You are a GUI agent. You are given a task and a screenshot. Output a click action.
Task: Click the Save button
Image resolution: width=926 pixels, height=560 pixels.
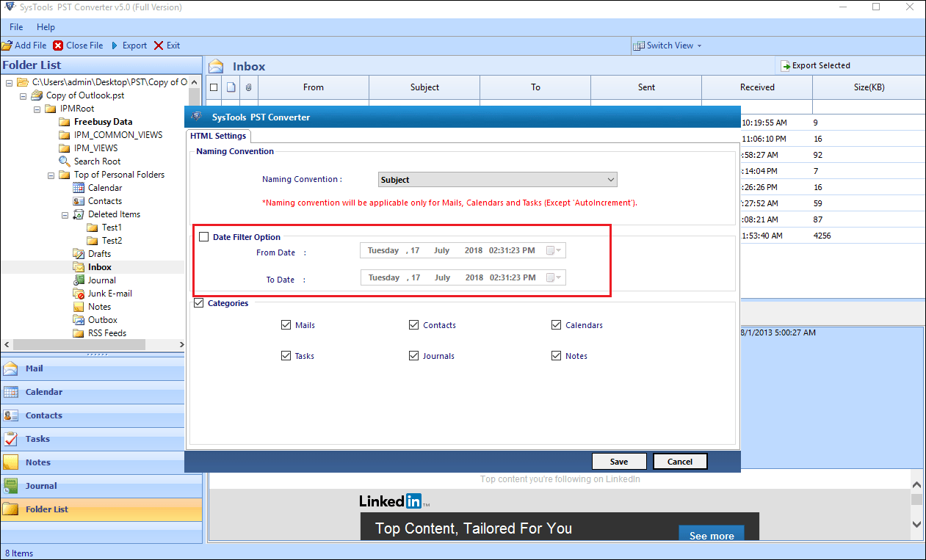(x=619, y=461)
